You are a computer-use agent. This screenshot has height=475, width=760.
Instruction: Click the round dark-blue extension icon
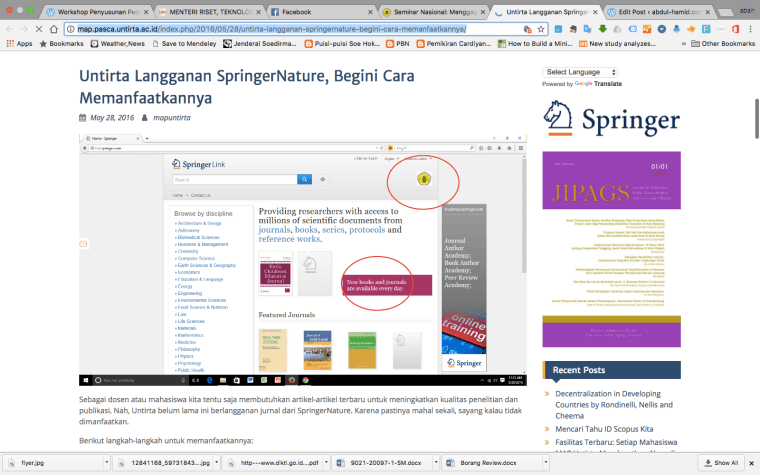coord(662,29)
